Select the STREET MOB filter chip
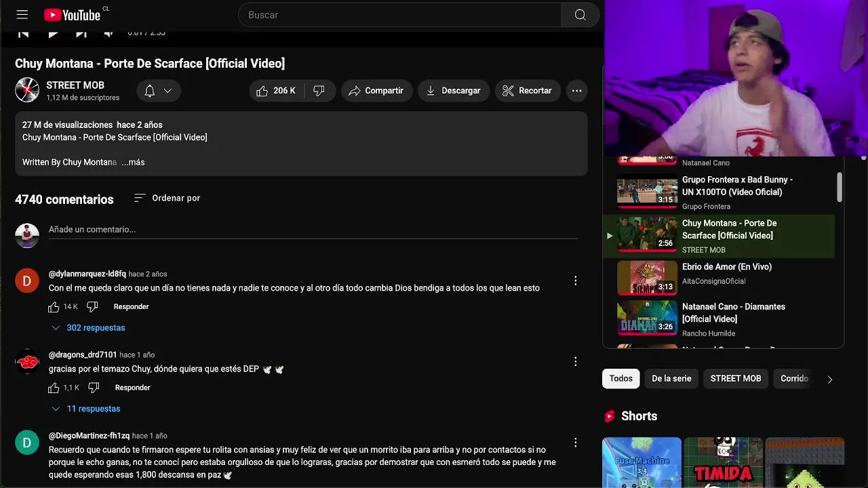Image resolution: width=868 pixels, height=488 pixels. click(x=736, y=379)
